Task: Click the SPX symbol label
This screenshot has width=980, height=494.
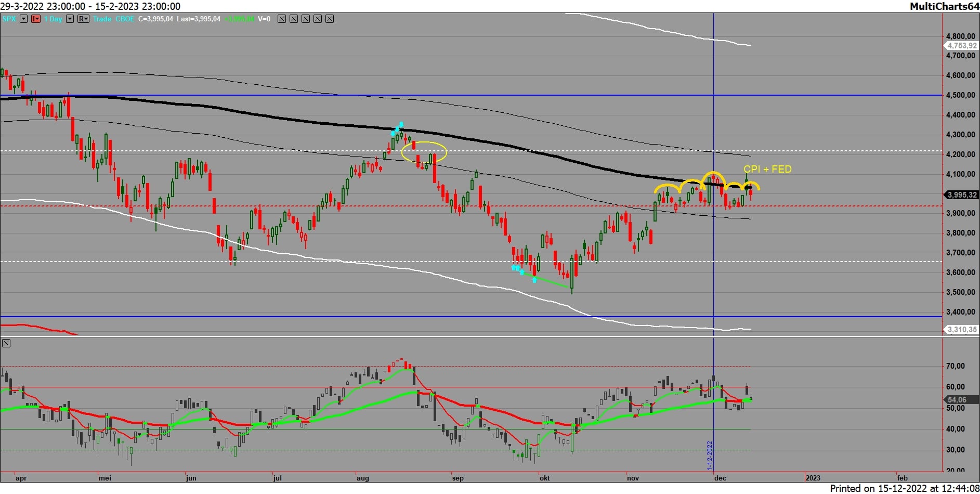Action: [9, 19]
